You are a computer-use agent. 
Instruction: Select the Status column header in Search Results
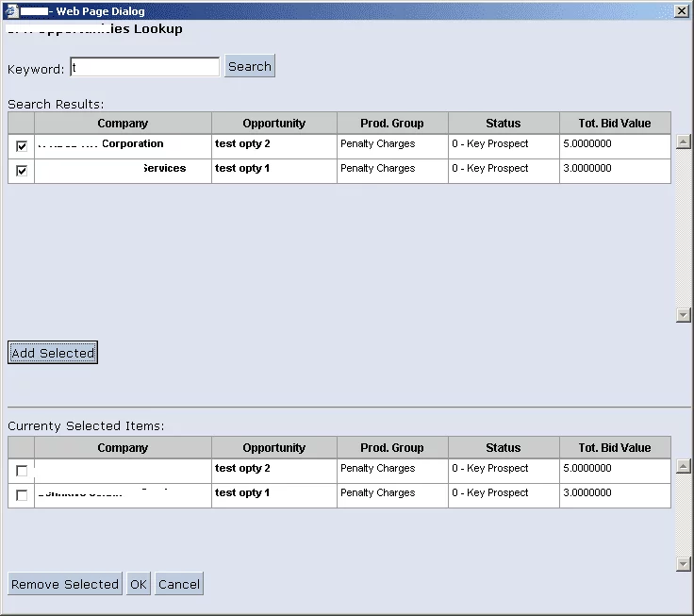pos(503,124)
